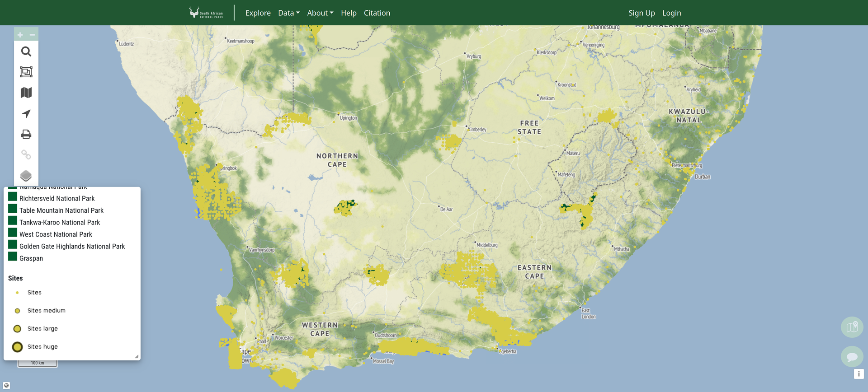Open the map search magnifier tool
868x392 pixels.
click(x=26, y=51)
